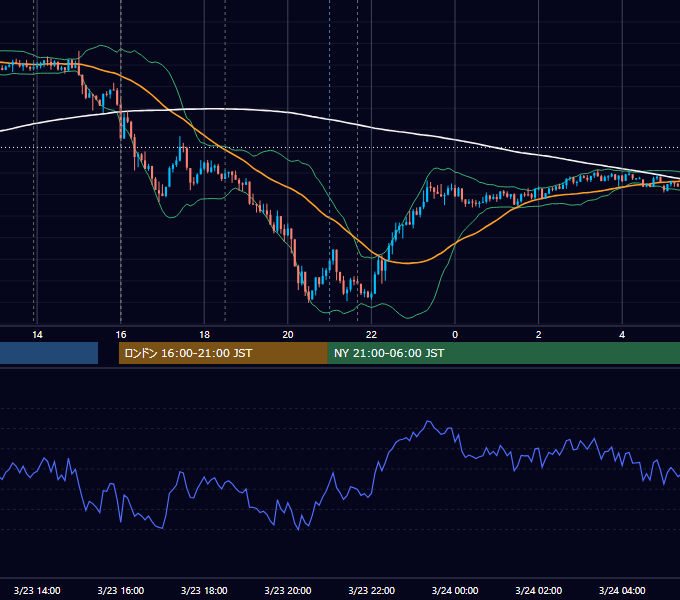Screen dimensions: 680x600
Task: Click the 3/24 02:00 time label
Action: [x=539, y=590]
